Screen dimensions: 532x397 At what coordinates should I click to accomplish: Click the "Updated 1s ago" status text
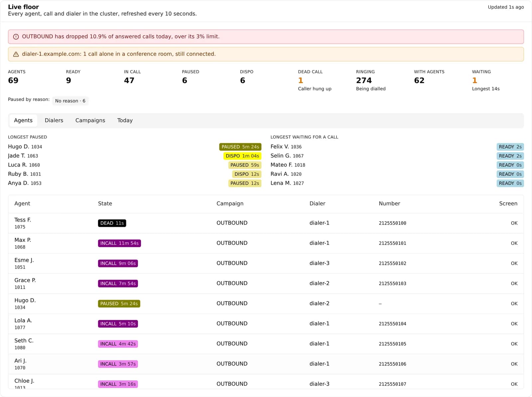click(506, 7)
